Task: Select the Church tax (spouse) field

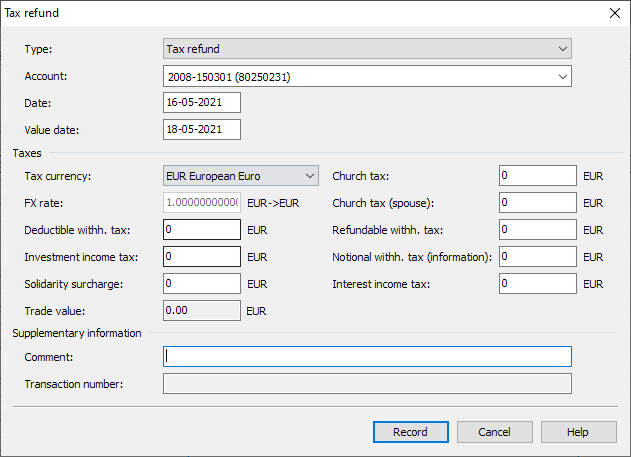Action: [x=537, y=203]
